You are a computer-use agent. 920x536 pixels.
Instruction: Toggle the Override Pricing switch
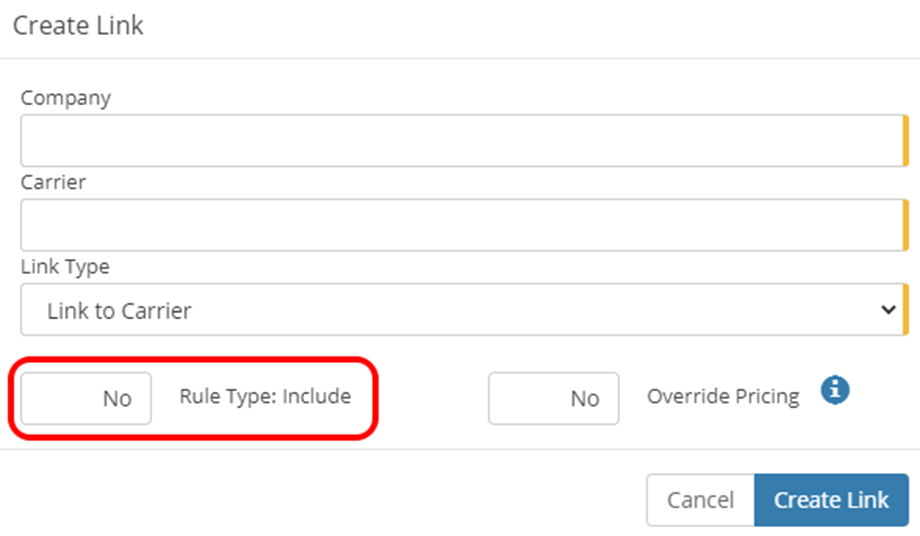tap(553, 398)
